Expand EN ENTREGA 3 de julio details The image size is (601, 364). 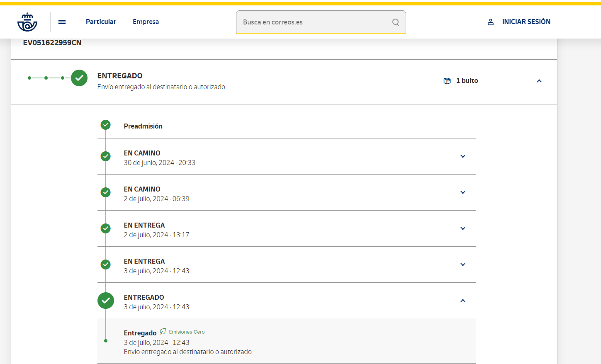(x=463, y=265)
